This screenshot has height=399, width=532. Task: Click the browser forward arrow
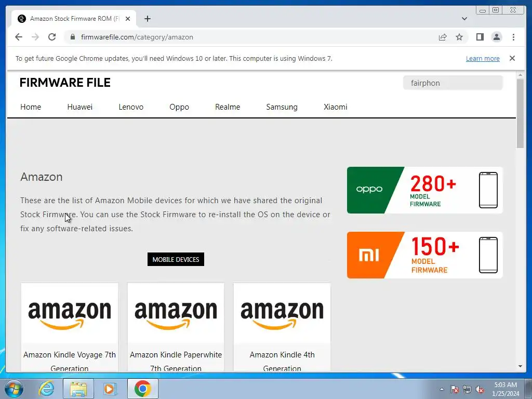35,37
